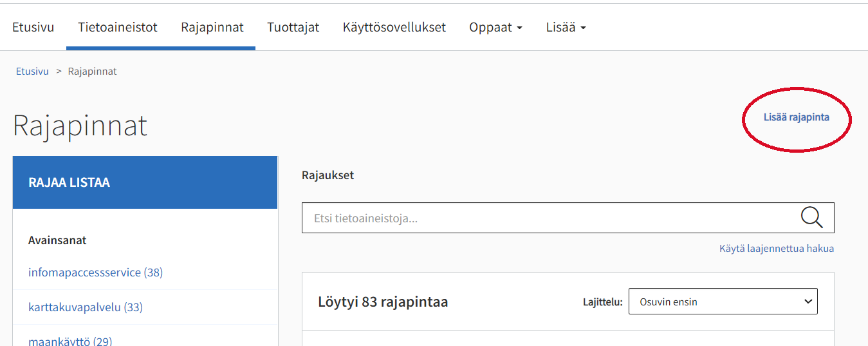Click the Avainsanat section heading

click(x=57, y=240)
